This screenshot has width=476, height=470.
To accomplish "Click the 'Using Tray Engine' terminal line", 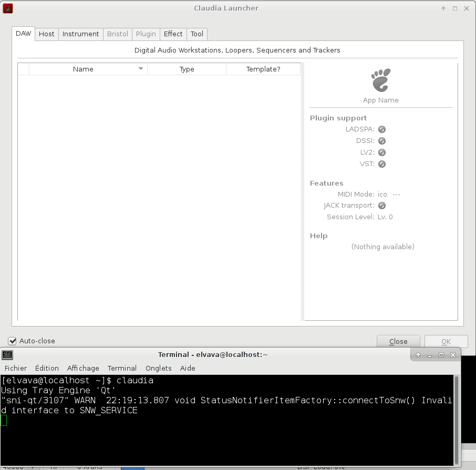I will click(58, 391).
